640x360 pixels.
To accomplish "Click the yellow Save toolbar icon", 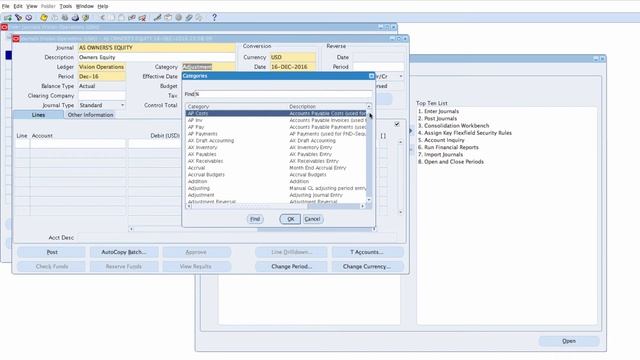I will (x=44, y=18).
